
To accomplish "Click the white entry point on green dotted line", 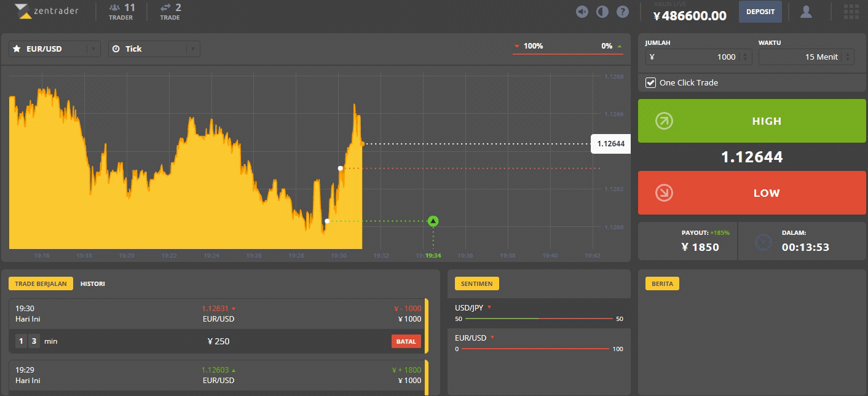I will tap(327, 221).
